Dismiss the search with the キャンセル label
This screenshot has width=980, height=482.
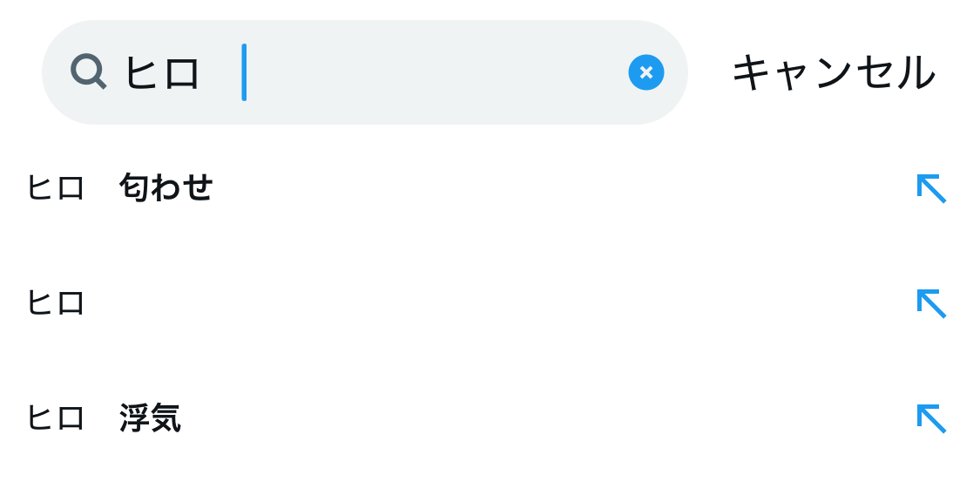833,72
